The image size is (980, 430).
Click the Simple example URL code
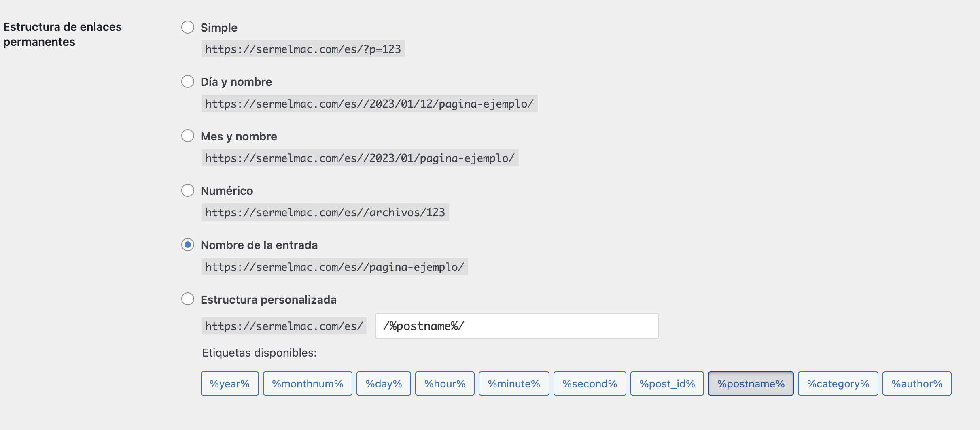click(x=303, y=49)
